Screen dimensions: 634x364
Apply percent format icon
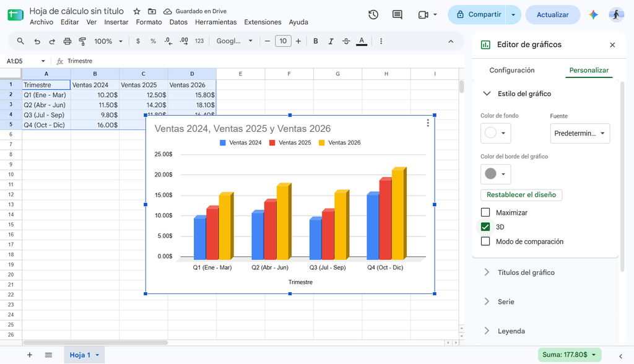[153, 41]
